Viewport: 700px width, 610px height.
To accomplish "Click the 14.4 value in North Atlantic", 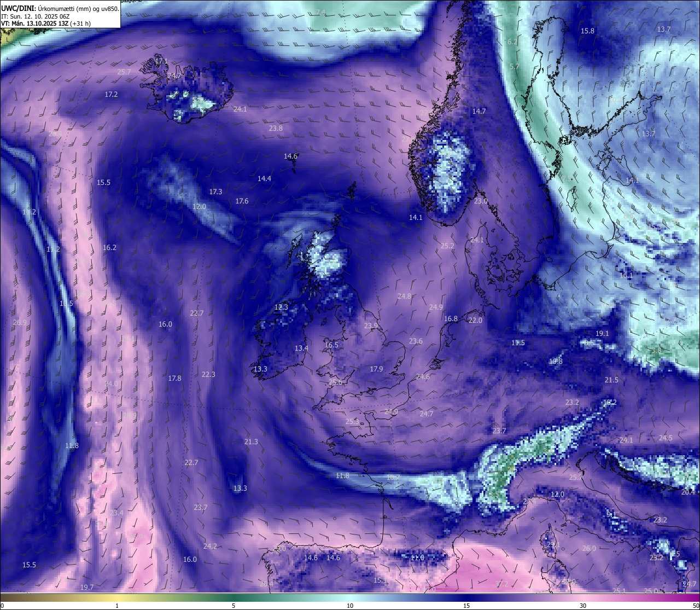I will 264,179.
